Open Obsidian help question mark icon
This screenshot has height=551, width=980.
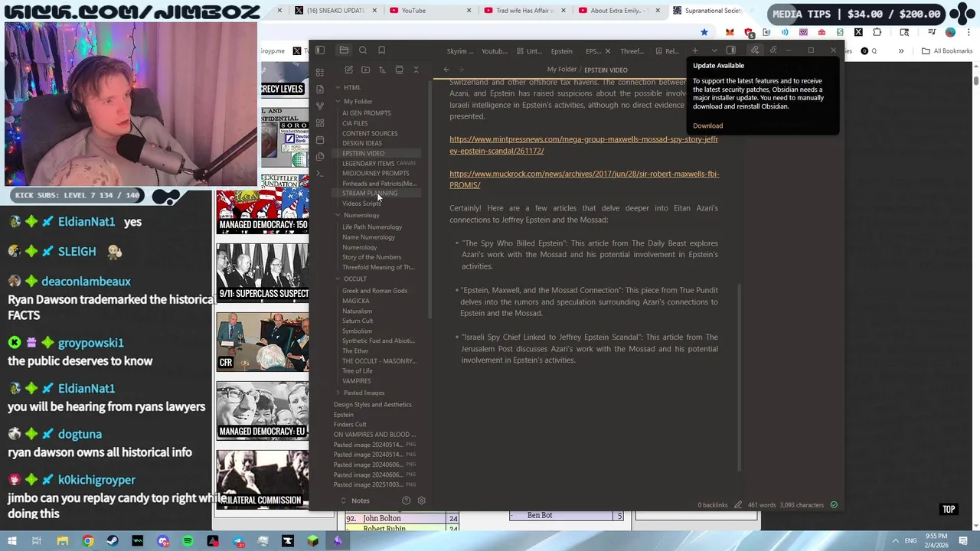pos(406,500)
